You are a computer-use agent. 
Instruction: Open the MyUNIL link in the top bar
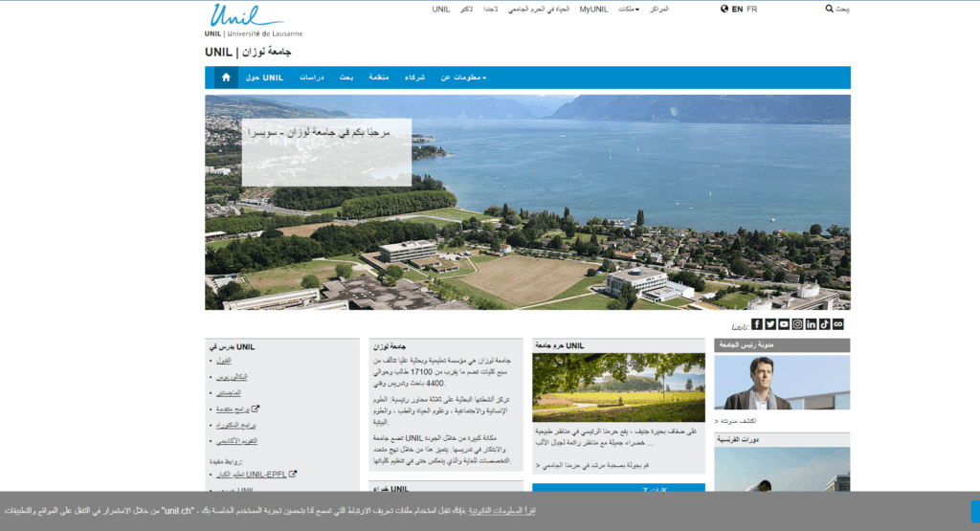tap(593, 9)
